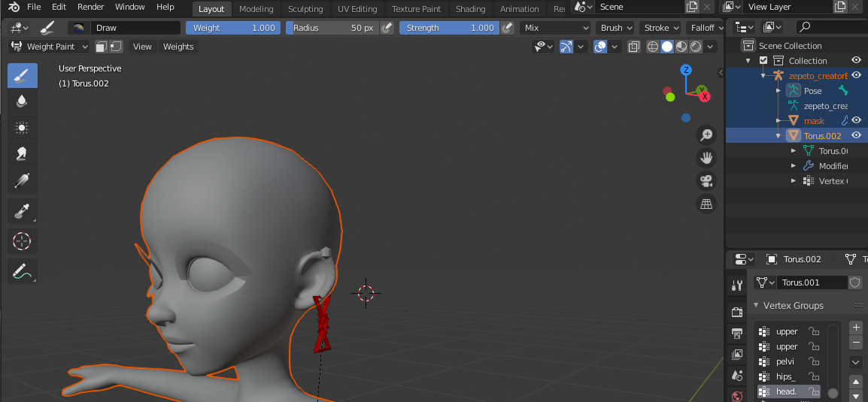The image size is (868, 402).
Task: Expand the Modifiers item under Torus.002
Action: (x=794, y=165)
